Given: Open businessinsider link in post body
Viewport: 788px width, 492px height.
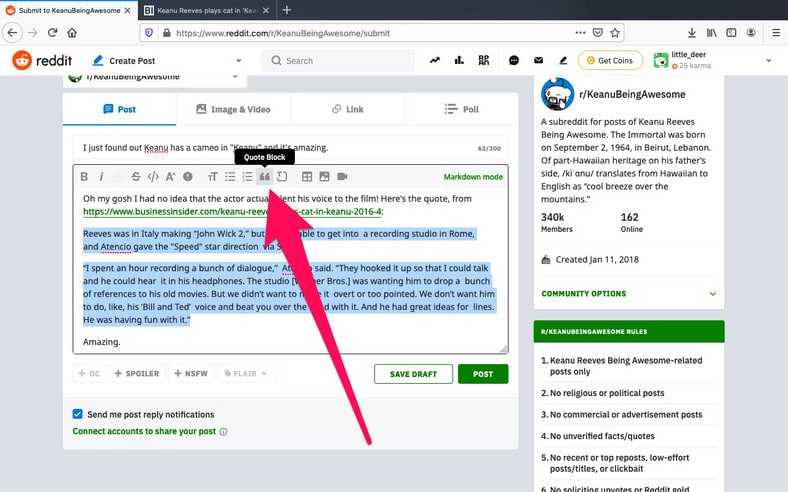Looking at the screenshot, I should 232,212.
